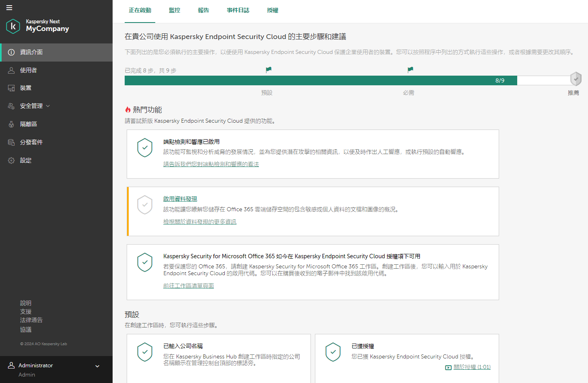This screenshot has width=588, height=383.
Task: Click the shield icon for 已獲授權
Action: coord(333,352)
